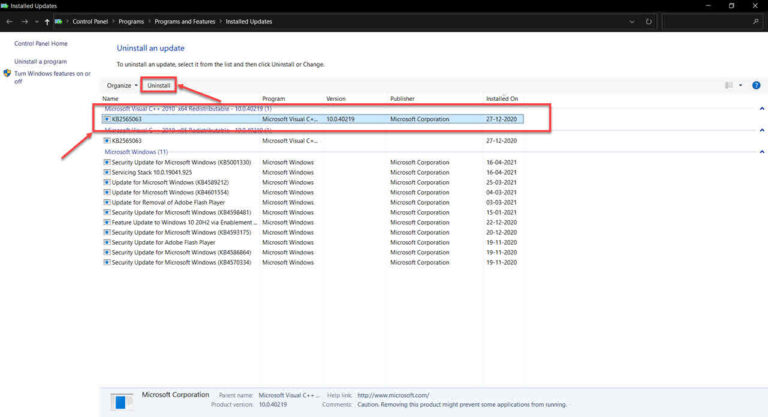Click the location icon in address bar
Image resolution: width=768 pixels, height=417 pixels.
coord(59,22)
